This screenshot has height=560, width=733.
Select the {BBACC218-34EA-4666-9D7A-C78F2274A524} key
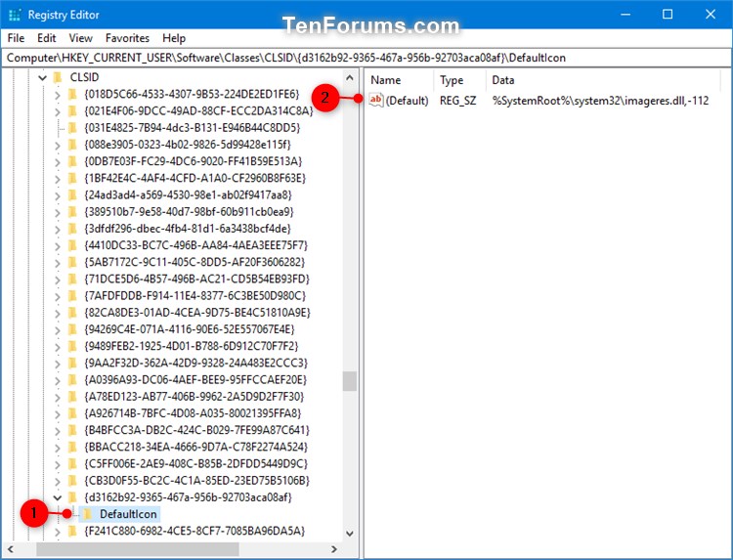195,447
